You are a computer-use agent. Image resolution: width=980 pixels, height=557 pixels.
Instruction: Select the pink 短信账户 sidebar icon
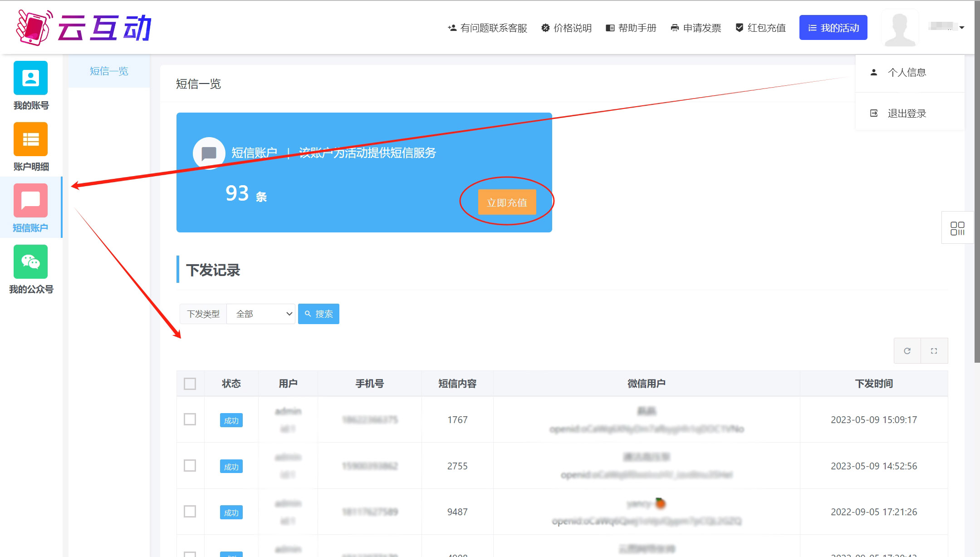point(30,201)
